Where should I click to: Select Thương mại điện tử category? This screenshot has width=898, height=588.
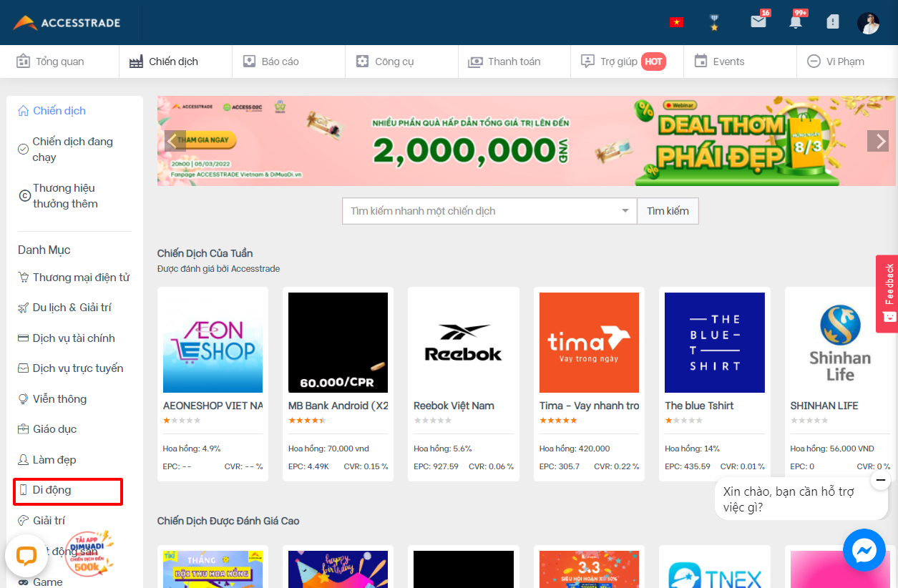[74, 278]
